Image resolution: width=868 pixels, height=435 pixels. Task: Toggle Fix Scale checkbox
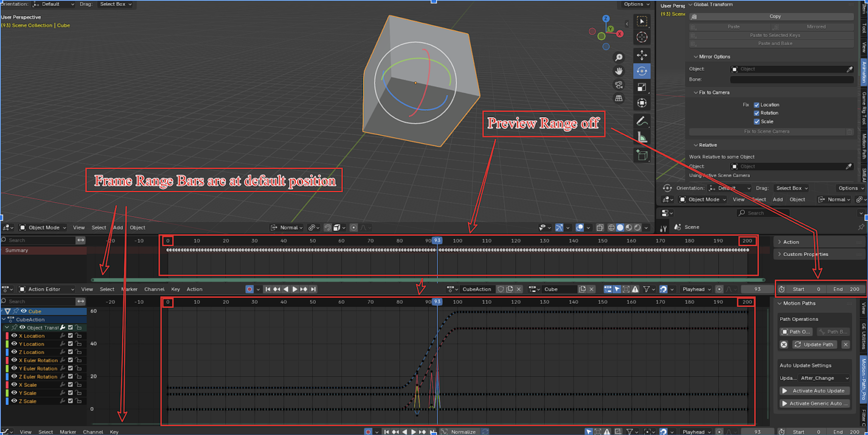tap(756, 122)
